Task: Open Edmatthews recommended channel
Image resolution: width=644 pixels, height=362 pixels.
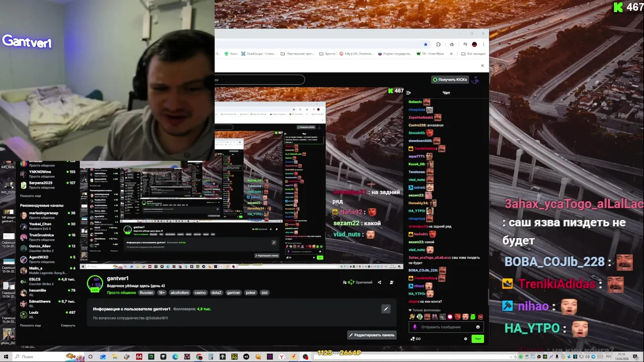Action: click(48, 303)
